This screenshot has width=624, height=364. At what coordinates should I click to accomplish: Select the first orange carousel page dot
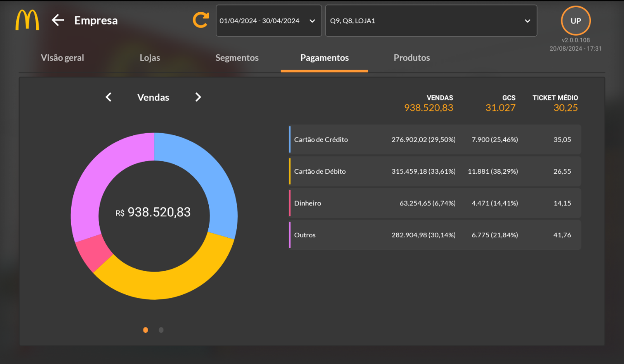tap(145, 330)
